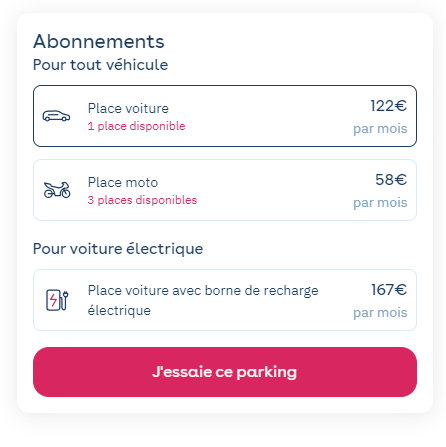Click 'par mois' under the 122€ price
Image resolution: width=446 pixels, height=447 pixels.
coord(380,129)
